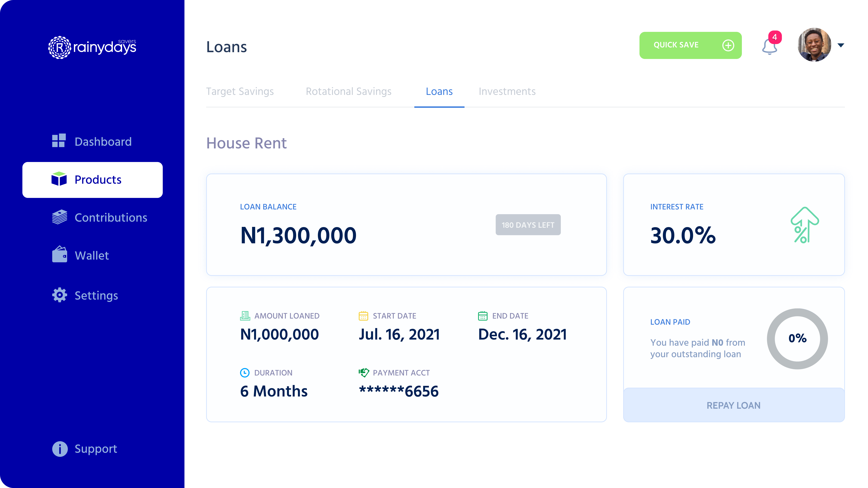Click the masked payment account number

tap(399, 391)
